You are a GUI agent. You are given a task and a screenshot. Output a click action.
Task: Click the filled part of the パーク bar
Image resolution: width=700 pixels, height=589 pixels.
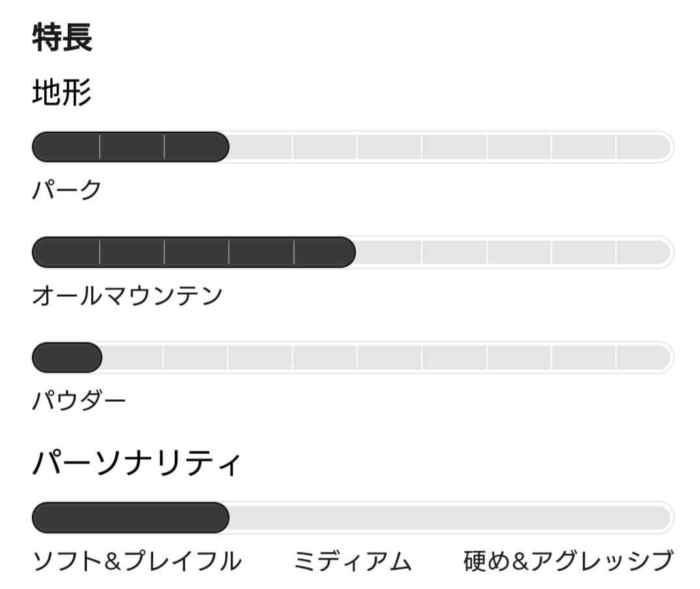click(130, 147)
